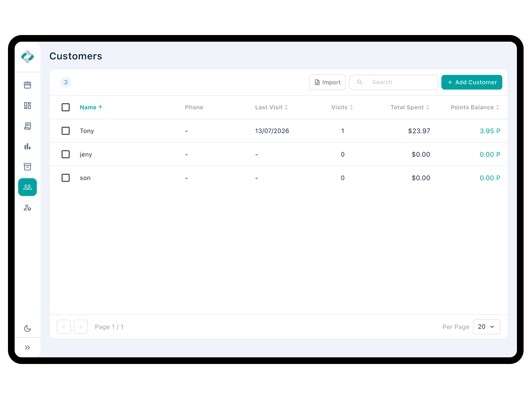Click jeny's total spent $0.00
The height and width of the screenshot is (399, 532).
point(421,154)
